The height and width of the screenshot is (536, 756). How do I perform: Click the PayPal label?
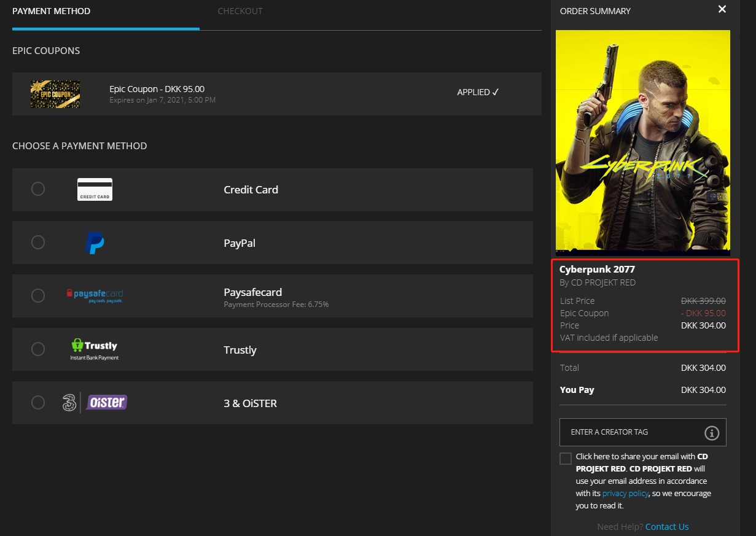click(240, 243)
